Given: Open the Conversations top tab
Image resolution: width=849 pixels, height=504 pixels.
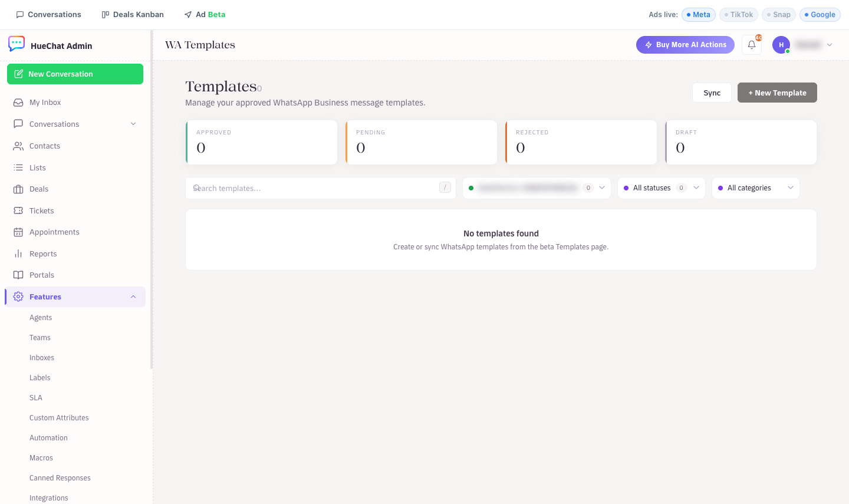Looking at the screenshot, I should tap(49, 15).
